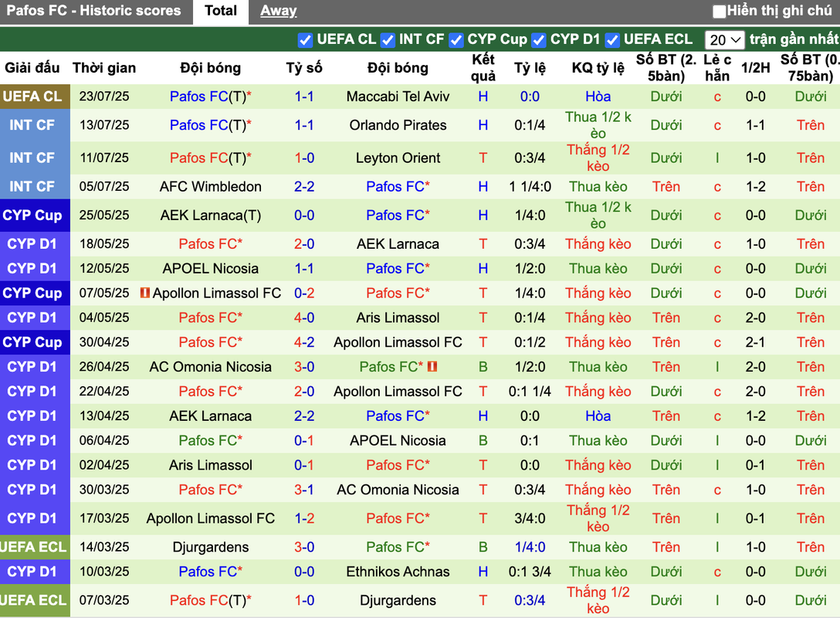Click result letter 'B' on 06/04/25 row
Screen dimensions: 840x618
pos(483,440)
